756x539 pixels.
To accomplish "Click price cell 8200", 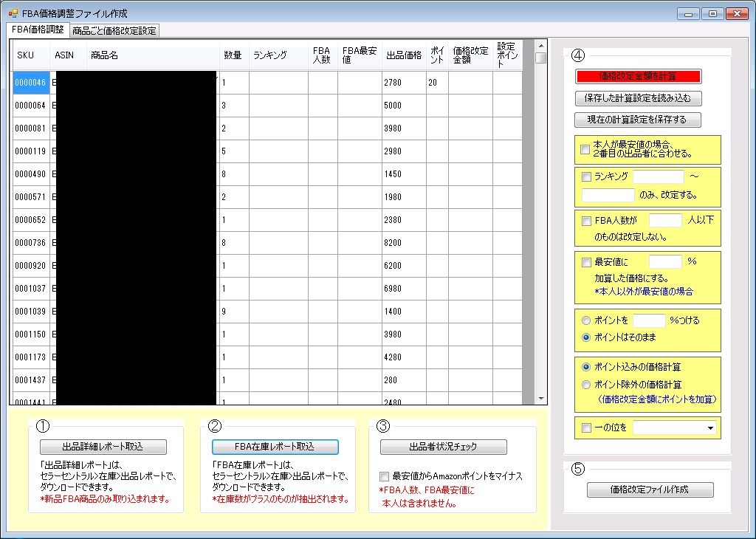I will point(404,243).
